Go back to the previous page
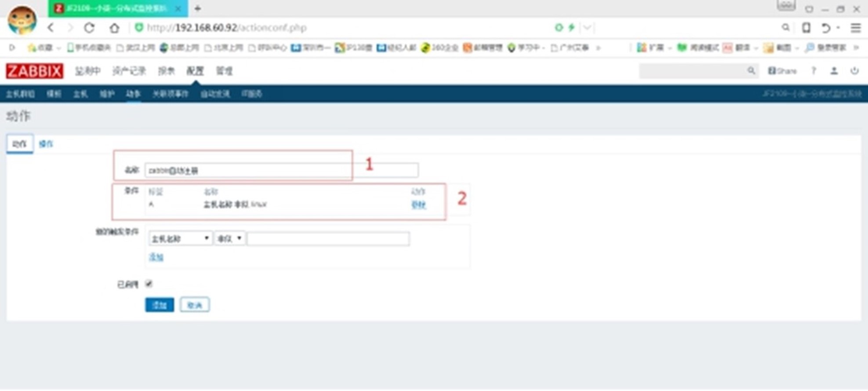868x391 pixels. tap(51, 28)
